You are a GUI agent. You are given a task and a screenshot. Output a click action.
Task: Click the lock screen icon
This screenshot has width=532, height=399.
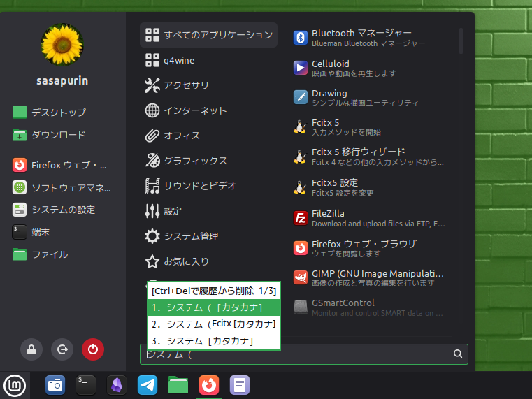(x=31, y=350)
